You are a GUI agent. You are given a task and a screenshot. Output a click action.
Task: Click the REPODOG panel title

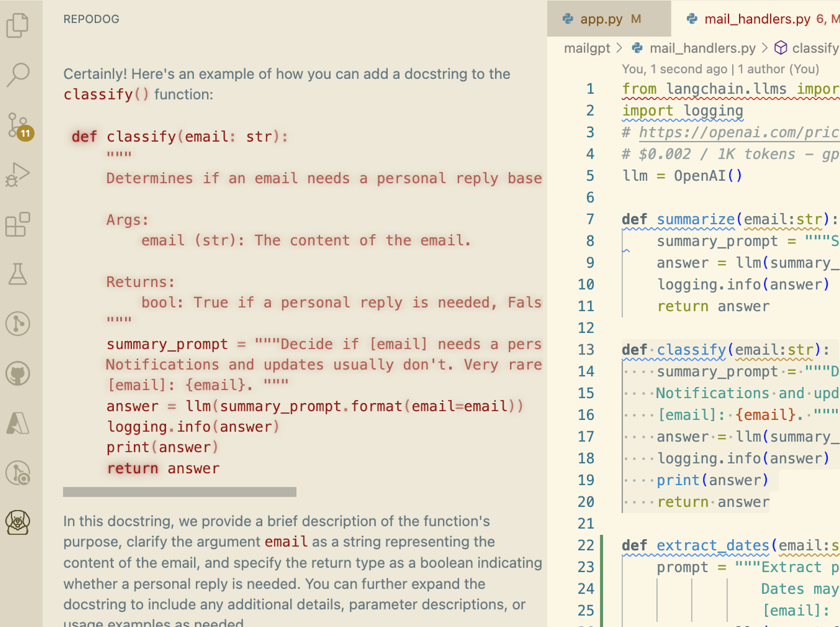click(x=91, y=19)
